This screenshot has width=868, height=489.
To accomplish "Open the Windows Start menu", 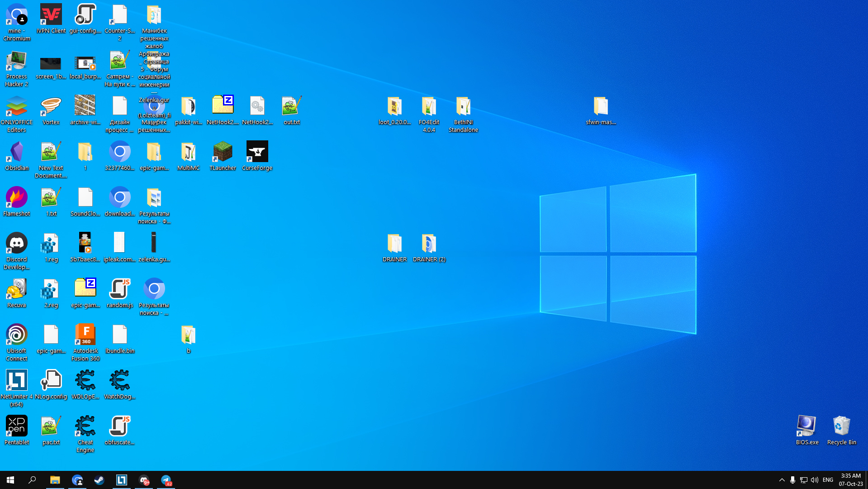I will coord(10,480).
